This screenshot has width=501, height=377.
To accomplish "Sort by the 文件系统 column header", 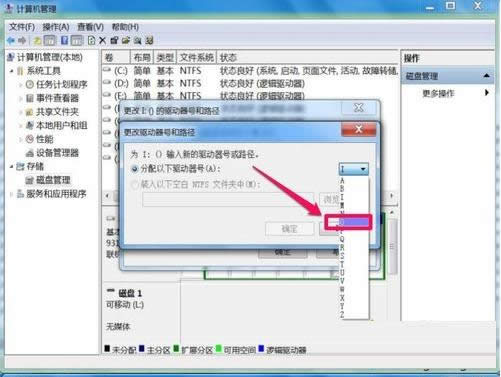I will tap(197, 58).
